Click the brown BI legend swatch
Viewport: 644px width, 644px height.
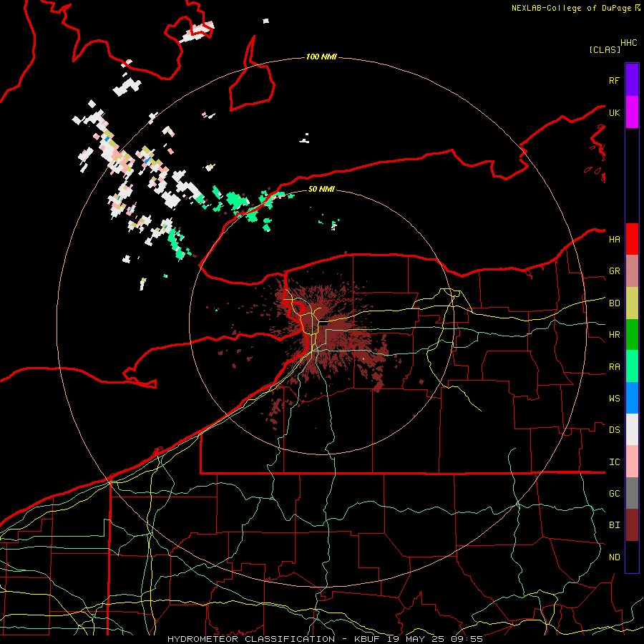click(632, 525)
